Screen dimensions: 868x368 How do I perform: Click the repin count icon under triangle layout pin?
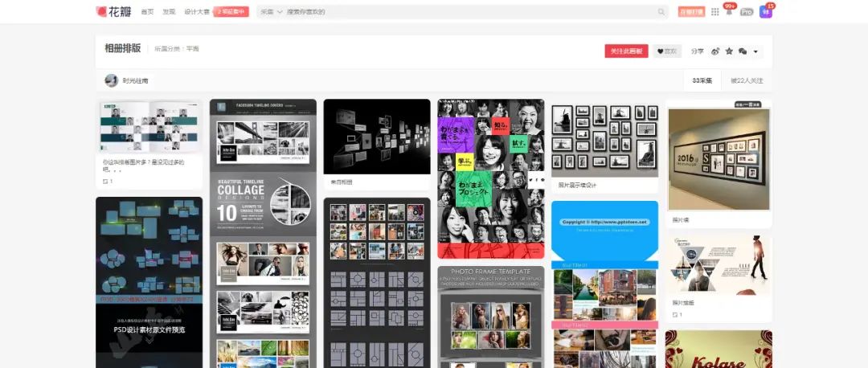click(677, 314)
